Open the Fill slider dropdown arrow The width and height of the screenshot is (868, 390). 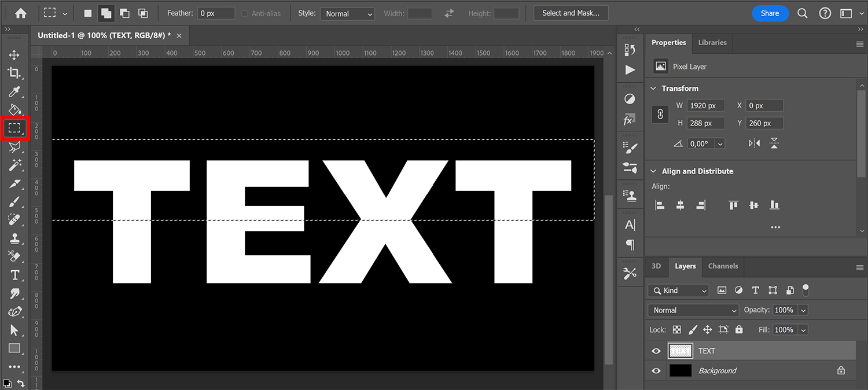pyautogui.click(x=803, y=330)
